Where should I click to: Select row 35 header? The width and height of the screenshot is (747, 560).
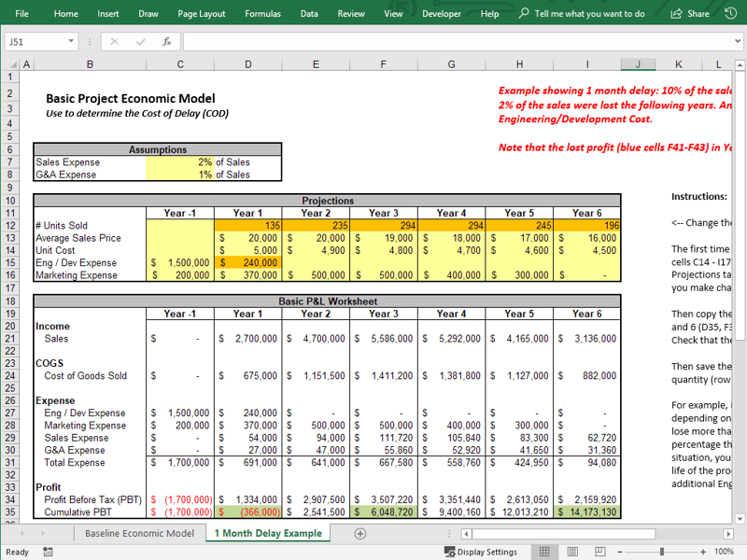coord(10,512)
